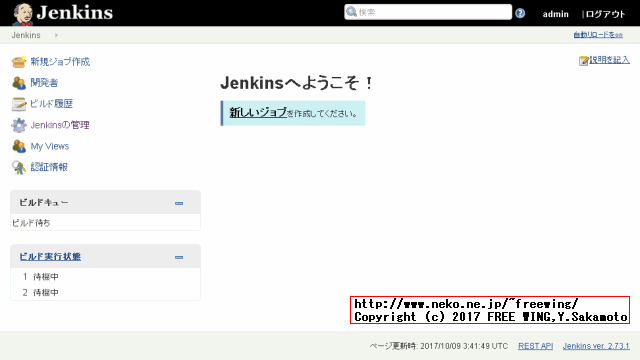Collapse the ビルド実行状態 panel
This screenshot has height=360, width=640.
click(179, 257)
